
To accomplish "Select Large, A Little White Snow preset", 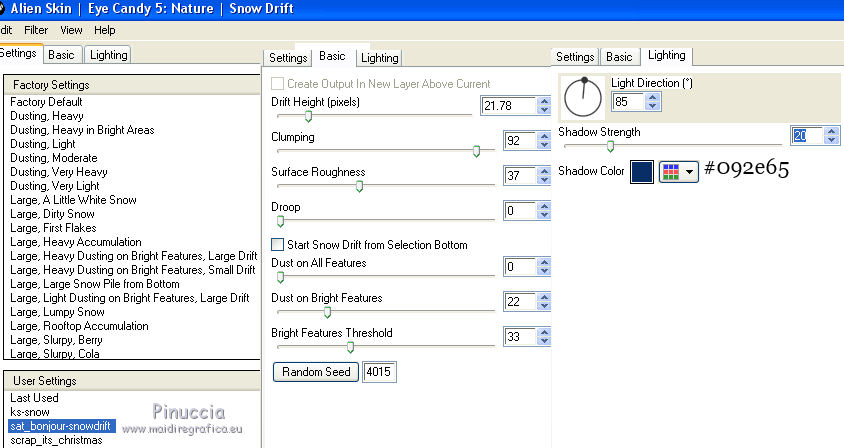I will click(73, 200).
